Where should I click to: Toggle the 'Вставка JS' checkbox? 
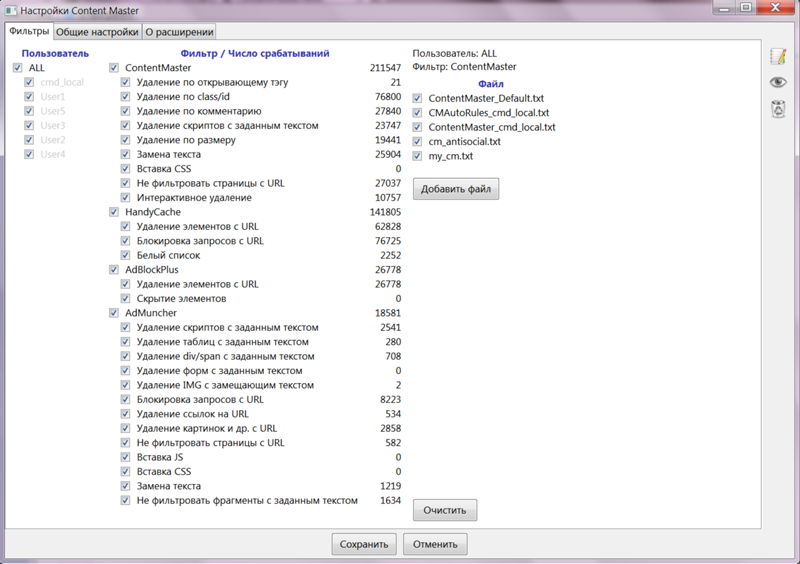click(x=126, y=457)
